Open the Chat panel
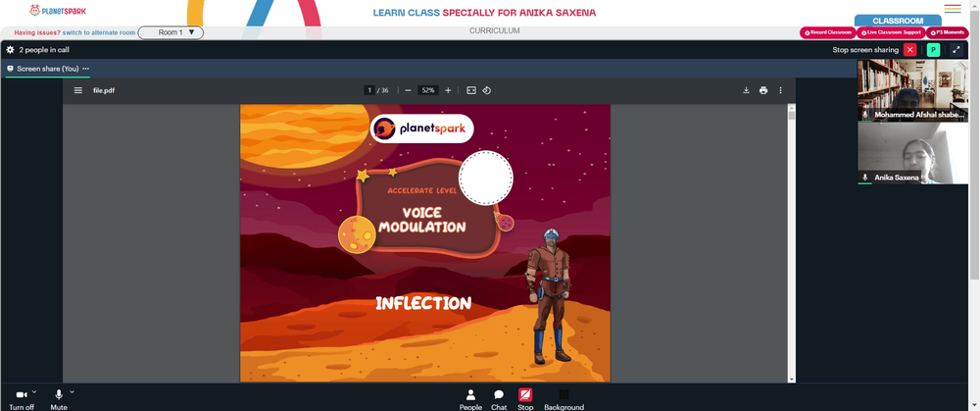980x411 pixels. click(x=499, y=399)
